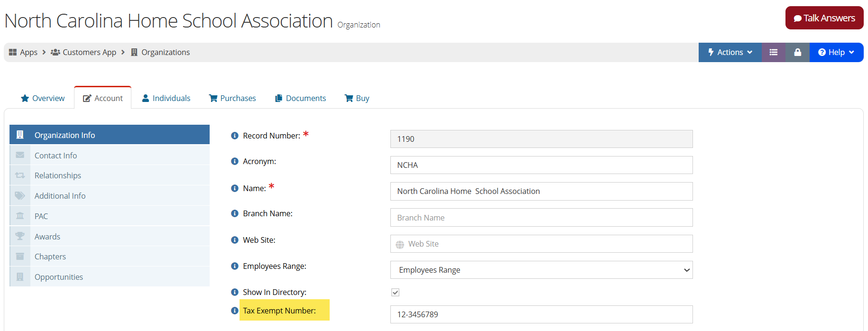Click the Acronym field containing NCHA
Screen dimensions: 868x331
tap(541, 165)
